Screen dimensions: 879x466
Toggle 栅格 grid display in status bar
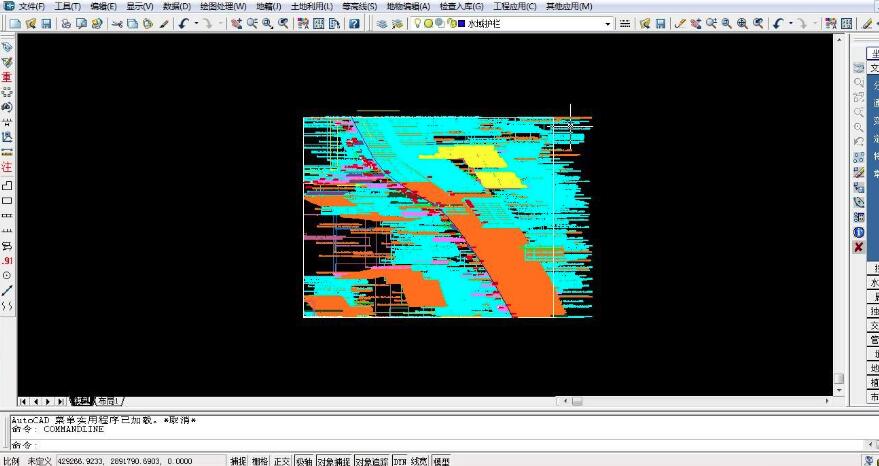point(259,461)
